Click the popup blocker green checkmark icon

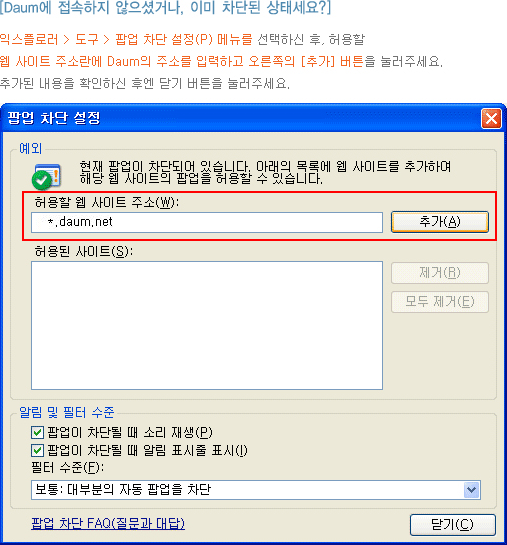(47, 176)
